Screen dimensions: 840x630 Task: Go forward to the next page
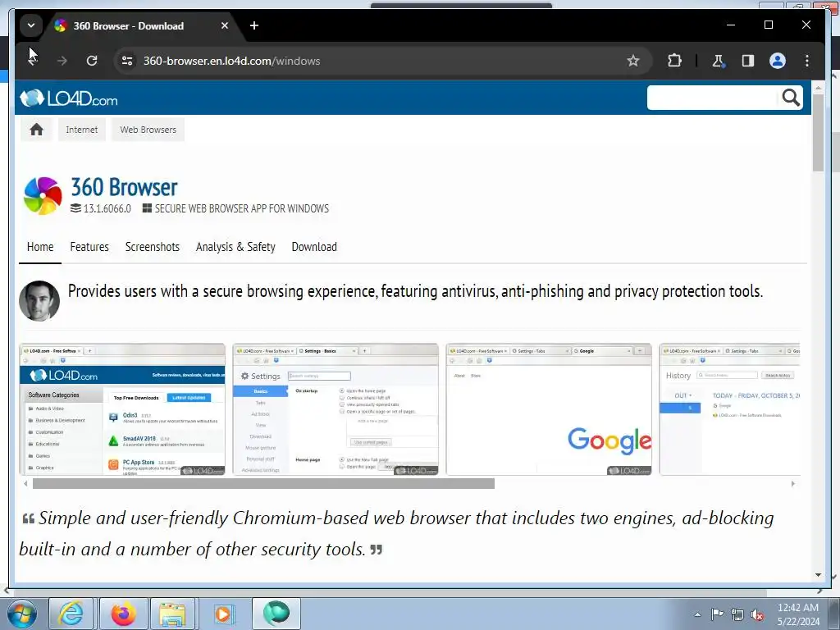click(62, 61)
